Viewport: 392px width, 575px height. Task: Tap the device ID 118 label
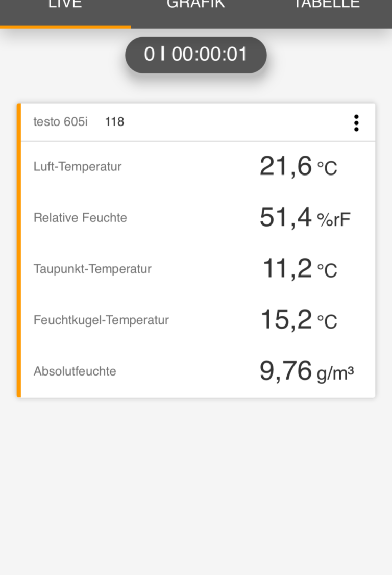point(114,122)
